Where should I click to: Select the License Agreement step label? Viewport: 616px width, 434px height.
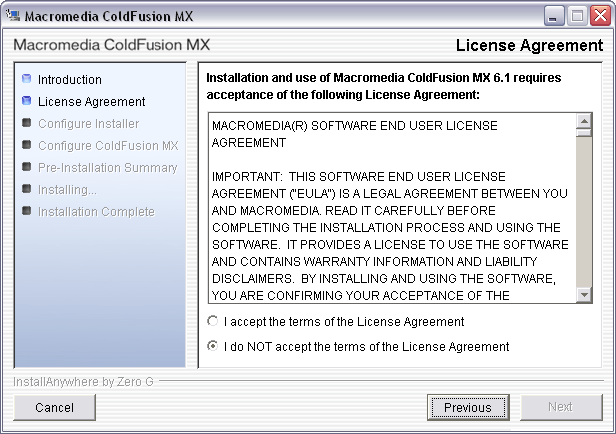(92, 101)
